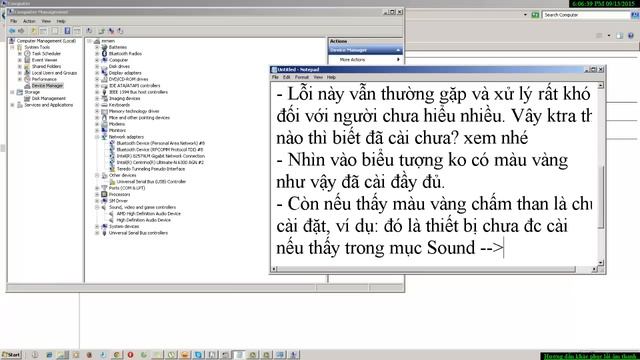640x360 pixels.
Task: Select Computer Management (Local) root node
Action: tap(46, 41)
